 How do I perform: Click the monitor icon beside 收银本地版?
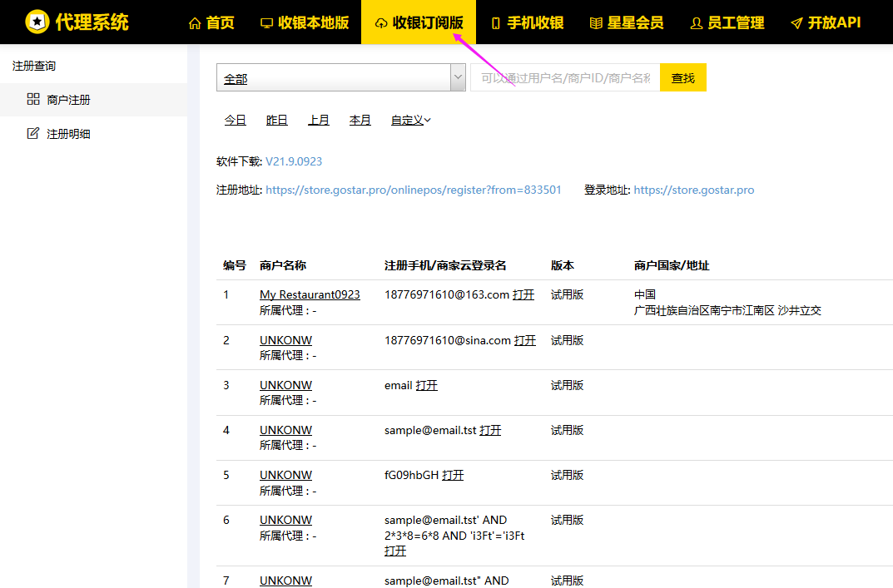(266, 23)
